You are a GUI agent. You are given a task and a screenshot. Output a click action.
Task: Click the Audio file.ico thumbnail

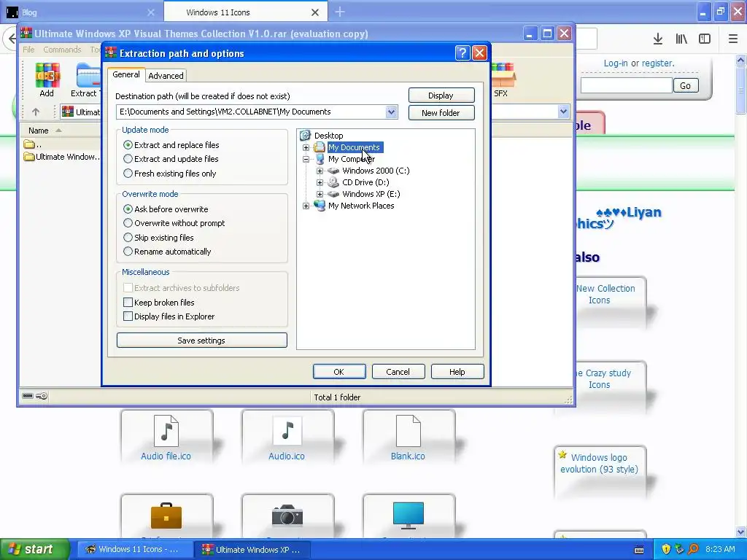(x=166, y=430)
